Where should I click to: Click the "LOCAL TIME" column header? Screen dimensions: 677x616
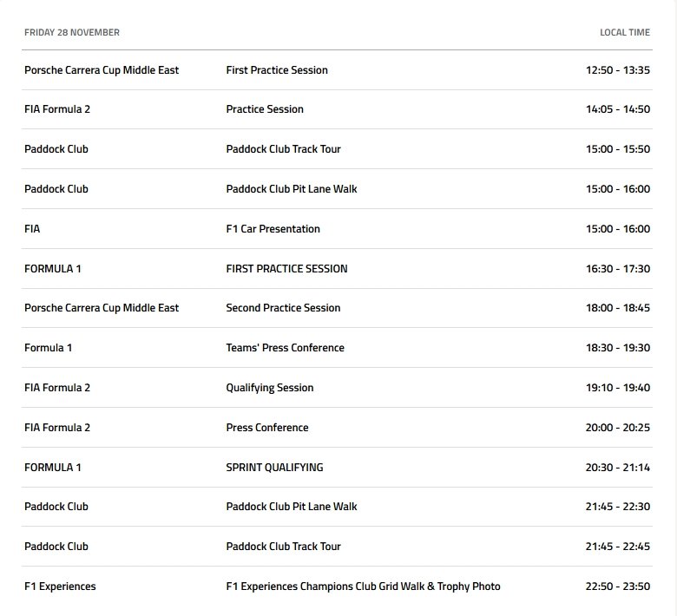[x=624, y=33]
